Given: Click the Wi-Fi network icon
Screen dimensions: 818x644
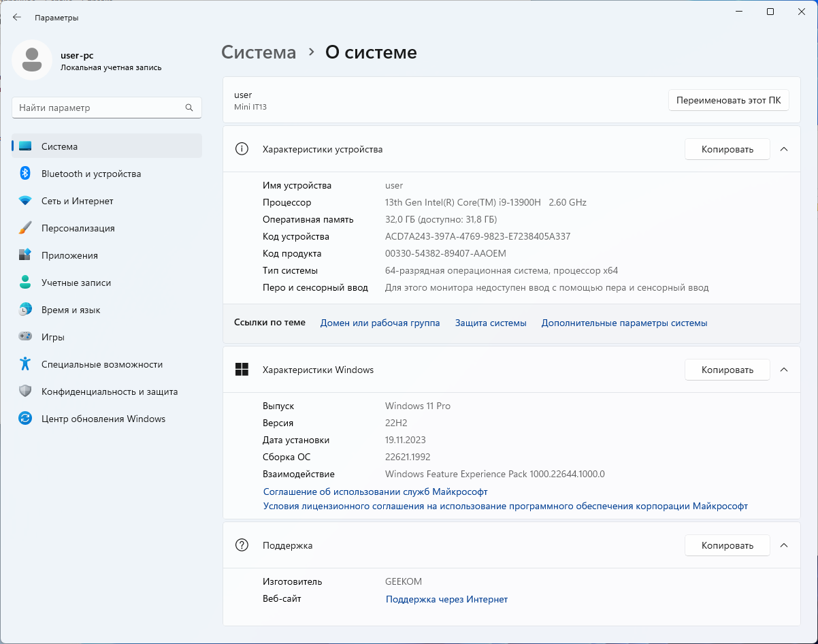Looking at the screenshot, I should tap(25, 201).
